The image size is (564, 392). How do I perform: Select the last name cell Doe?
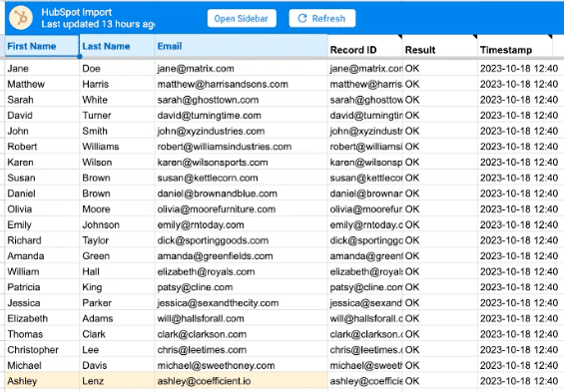click(117, 68)
